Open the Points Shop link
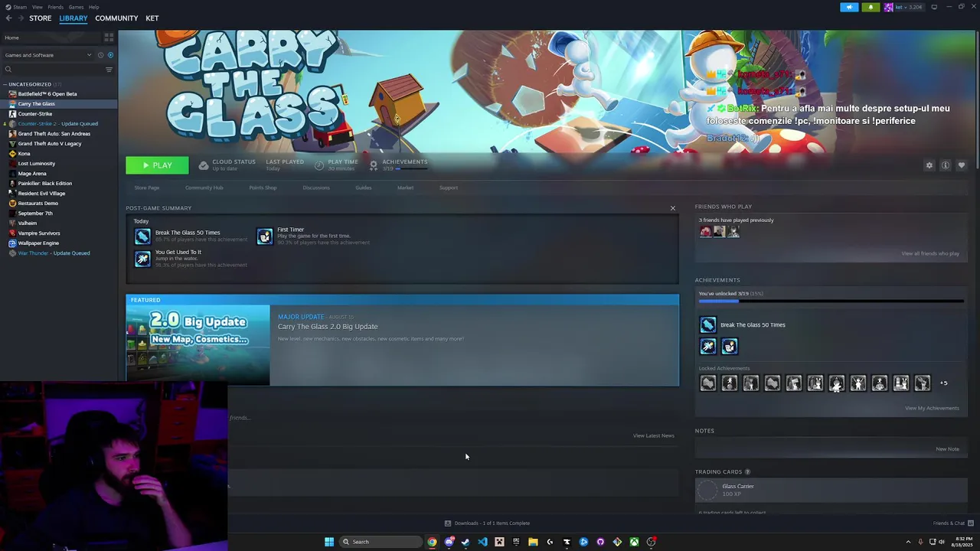 point(263,187)
